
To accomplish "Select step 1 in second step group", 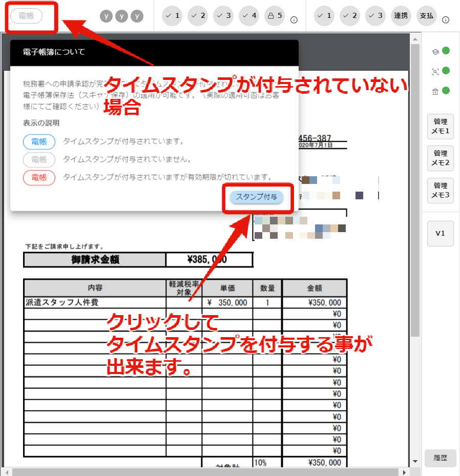I will point(324,16).
